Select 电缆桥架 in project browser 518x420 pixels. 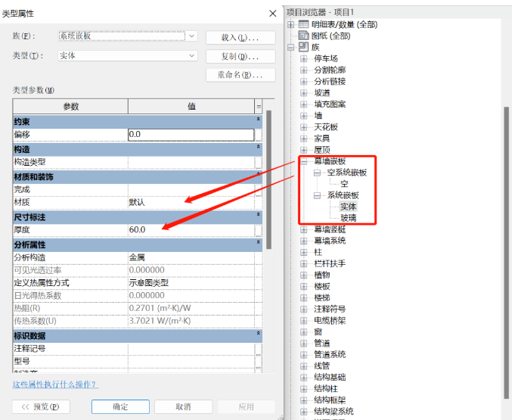pos(330,320)
